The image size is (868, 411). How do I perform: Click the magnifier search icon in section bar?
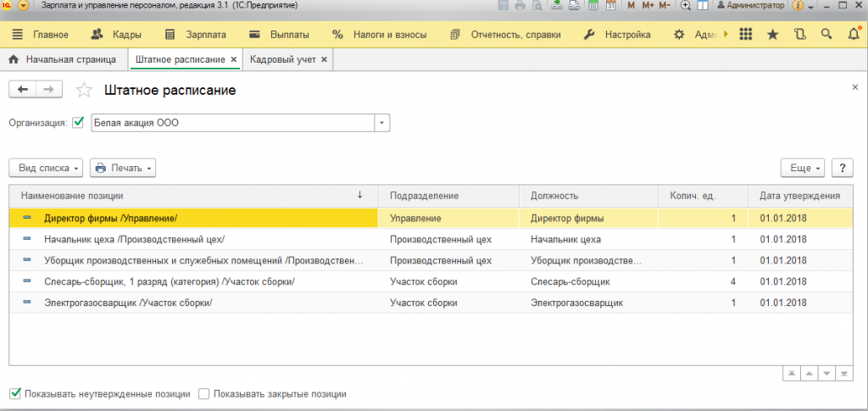click(x=826, y=35)
